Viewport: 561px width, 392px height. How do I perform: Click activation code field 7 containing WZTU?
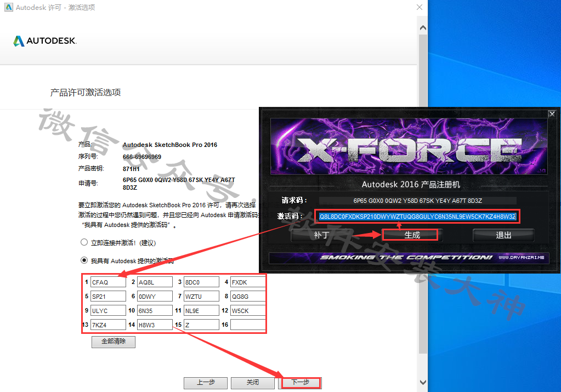pyautogui.click(x=201, y=297)
